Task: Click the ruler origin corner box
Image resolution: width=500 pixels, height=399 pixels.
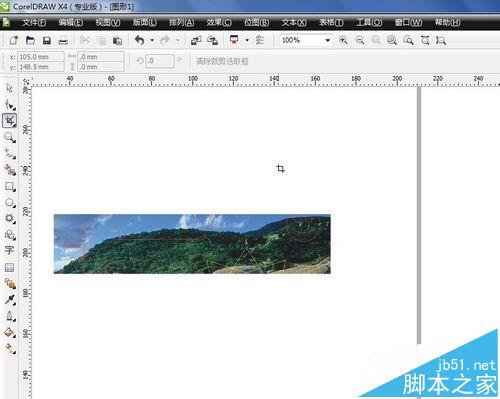Action: click(x=26, y=81)
